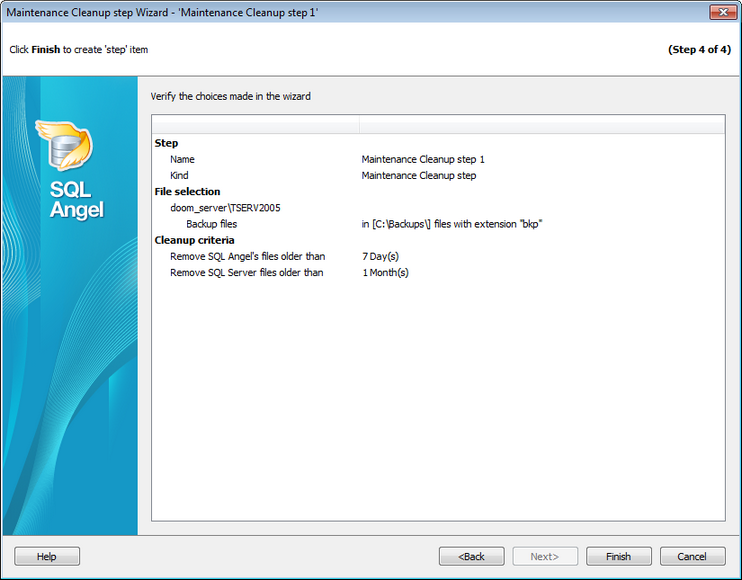Viewport: 742px width, 580px height.
Task: Click the 'in [C:\Backups\] files with extension' value
Action: [452, 224]
